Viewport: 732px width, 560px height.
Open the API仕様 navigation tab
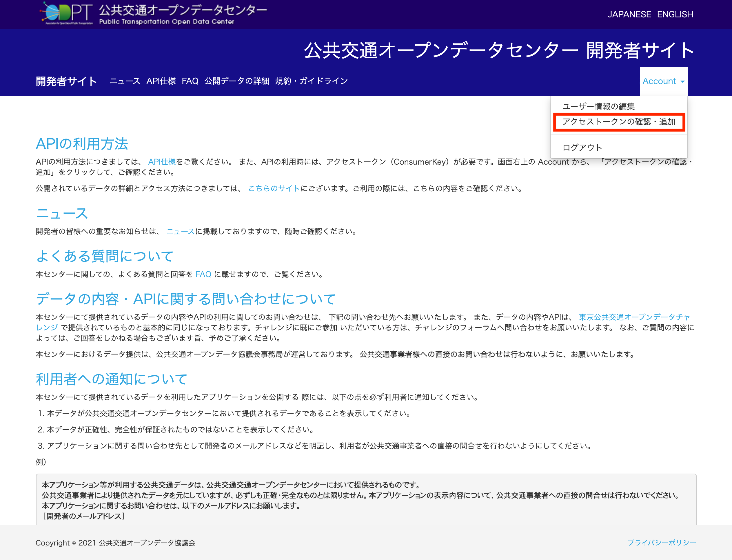tap(161, 80)
